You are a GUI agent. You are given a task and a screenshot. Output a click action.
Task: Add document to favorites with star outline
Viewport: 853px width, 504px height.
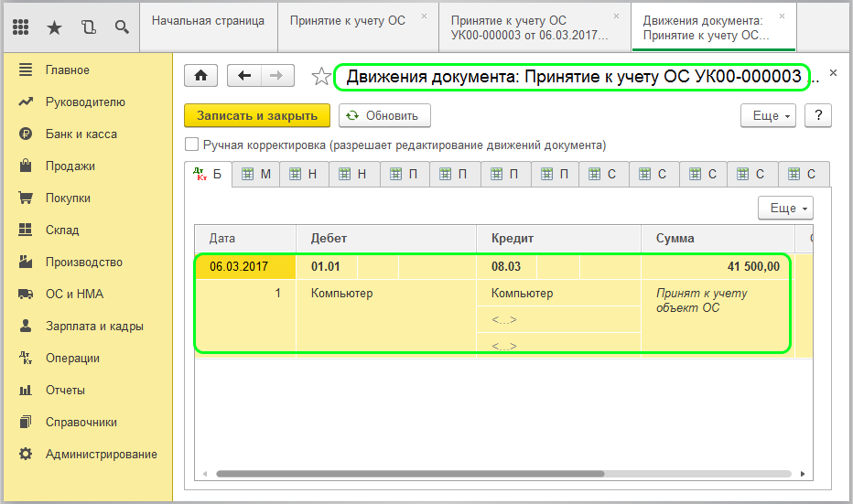(x=321, y=77)
